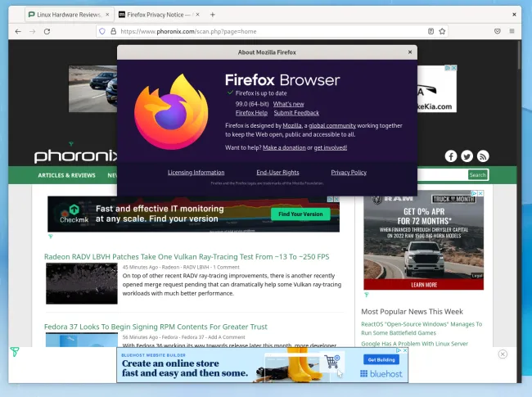
Task: Toggle reader view icon in address bar
Action: click(x=431, y=31)
